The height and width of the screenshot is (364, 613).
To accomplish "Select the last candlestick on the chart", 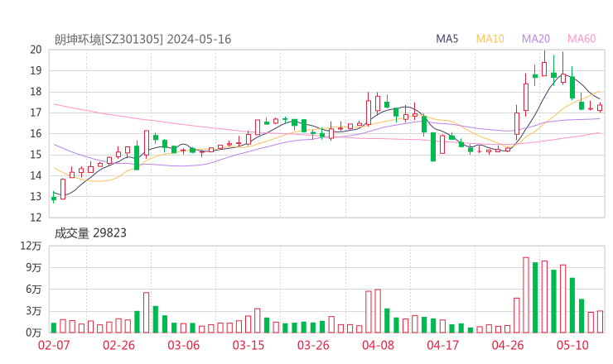I will tap(600, 108).
